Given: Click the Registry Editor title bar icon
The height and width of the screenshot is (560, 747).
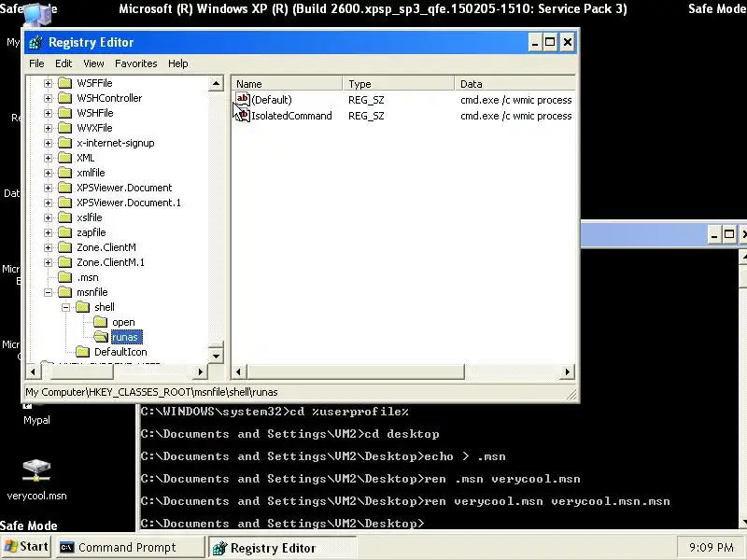Looking at the screenshot, I should [x=35, y=42].
